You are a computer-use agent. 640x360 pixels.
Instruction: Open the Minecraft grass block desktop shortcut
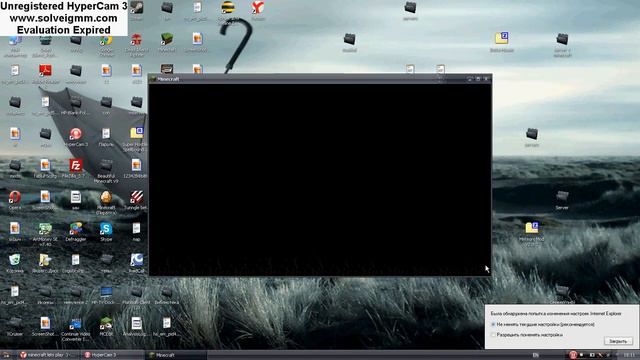(x=167, y=40)
